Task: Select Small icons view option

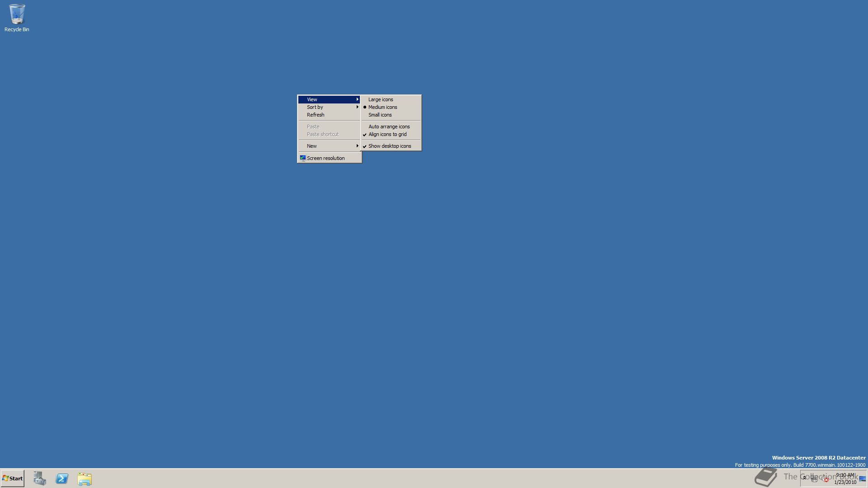Action: pos(391,115)
